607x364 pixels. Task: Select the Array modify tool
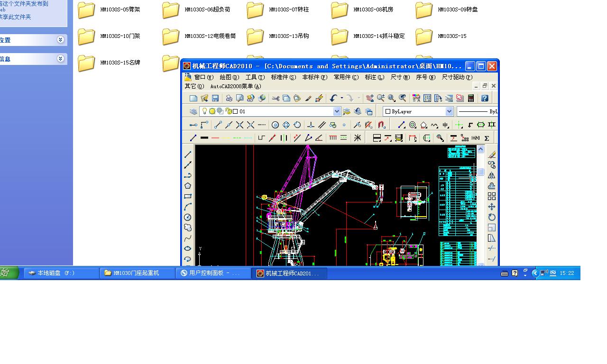[492, 196]
